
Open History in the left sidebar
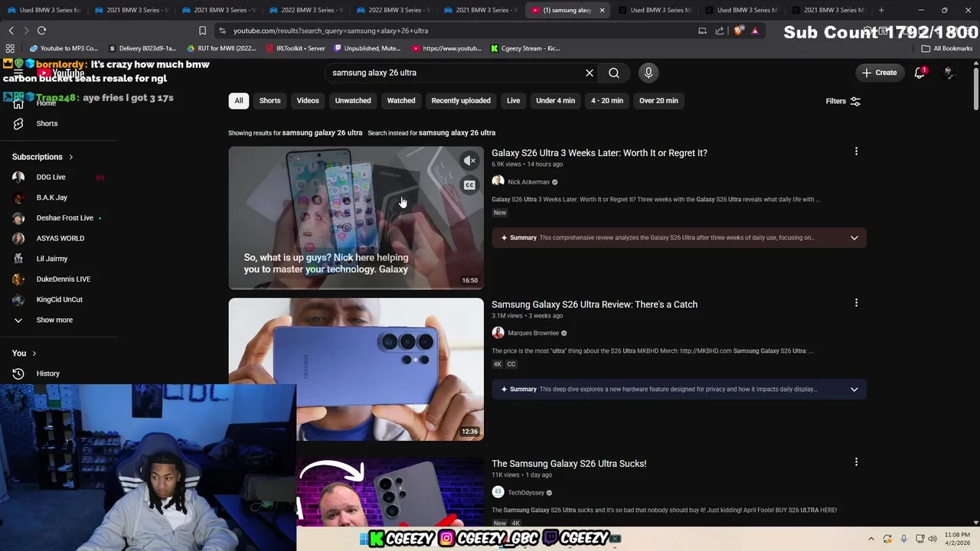pos(47,373)
